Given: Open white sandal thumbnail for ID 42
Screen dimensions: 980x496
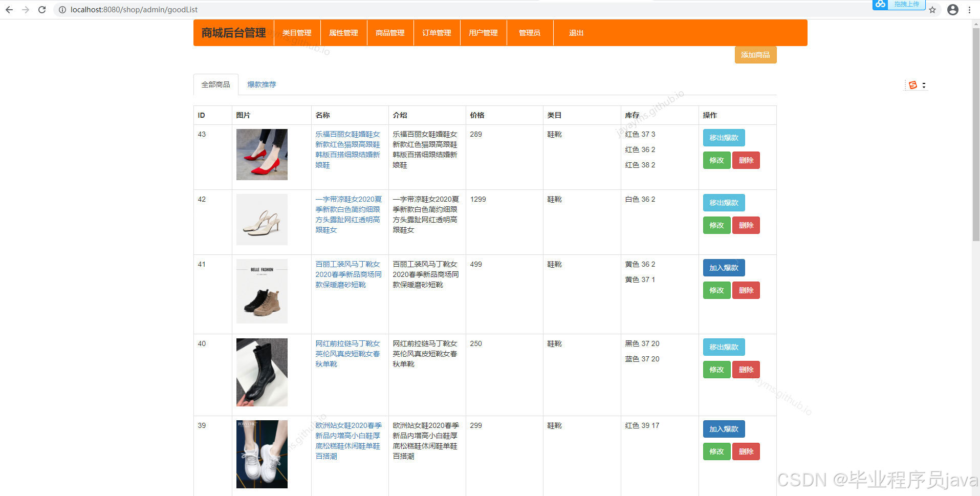Looking at the screenshot, I should [262, 220].
